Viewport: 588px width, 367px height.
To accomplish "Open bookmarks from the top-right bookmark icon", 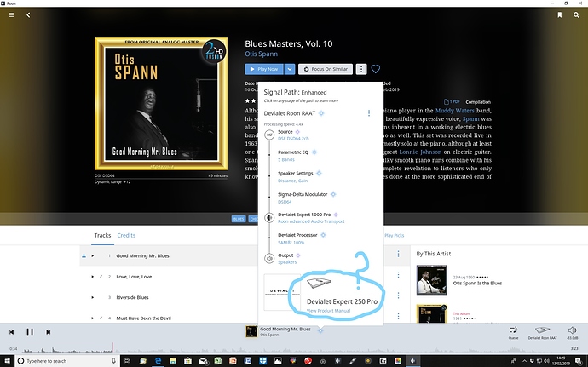I will coord(560,15).
